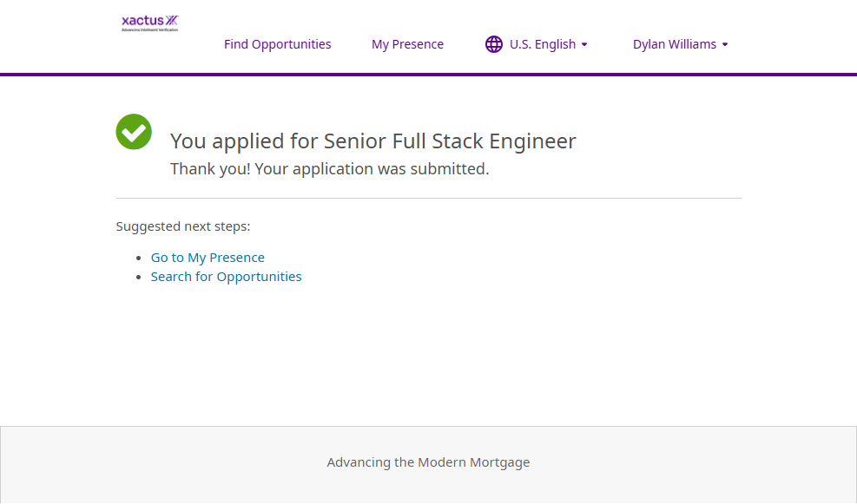Follow the Search for Opportunities link
Viewport: 857px width, 504px height.
[226, 277]
